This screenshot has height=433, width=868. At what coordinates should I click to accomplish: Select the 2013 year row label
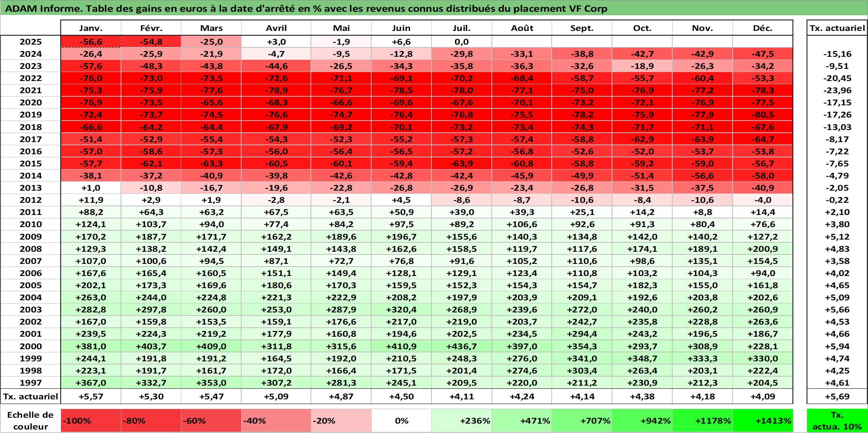31,188
